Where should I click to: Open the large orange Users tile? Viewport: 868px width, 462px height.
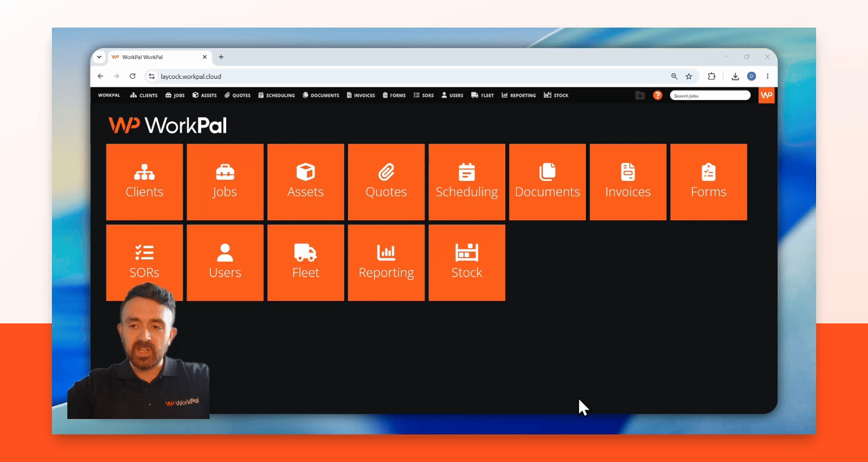coord(225,262)
